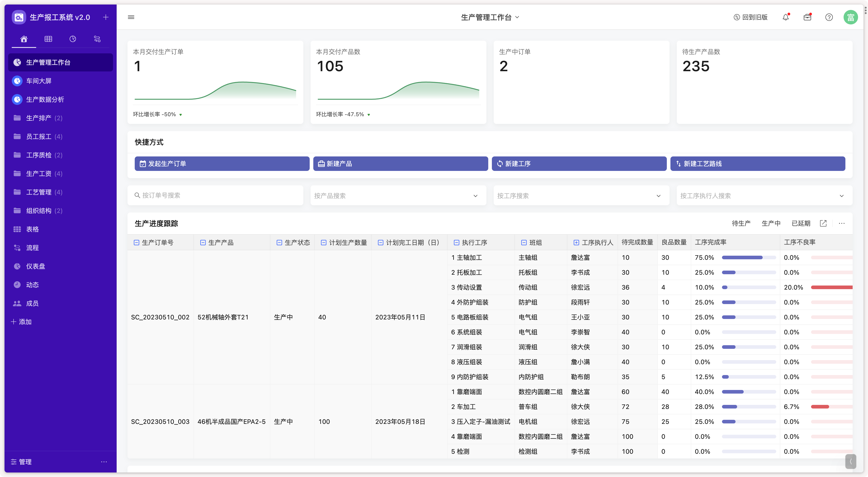The image size is (868, 477).
Task: Expand the 生产排产 folder
Action: point(60,118)
